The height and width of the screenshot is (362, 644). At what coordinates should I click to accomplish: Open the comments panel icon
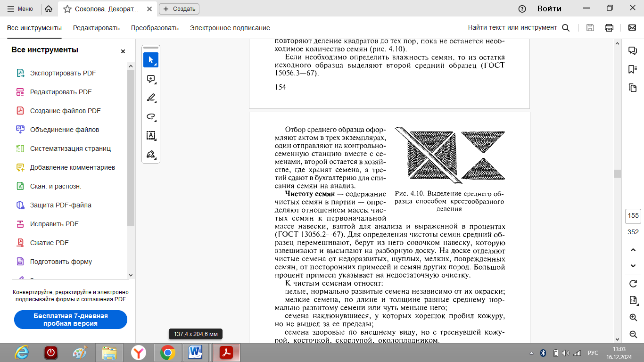pos(633,50)
